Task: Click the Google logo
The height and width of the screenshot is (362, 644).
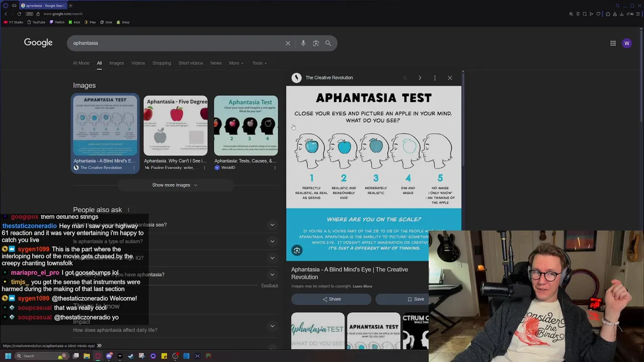Action: pyautogui.click(x=38, y=43)
